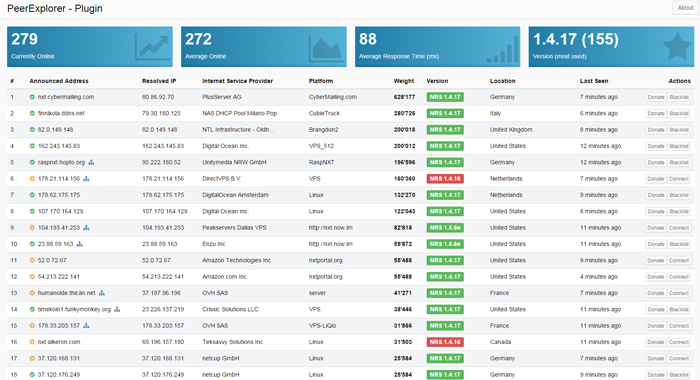Click the hallmark icon beside 178.21.114.156
Screen dimensions: 700x380
pyautogui.click(x=86, y=179)
